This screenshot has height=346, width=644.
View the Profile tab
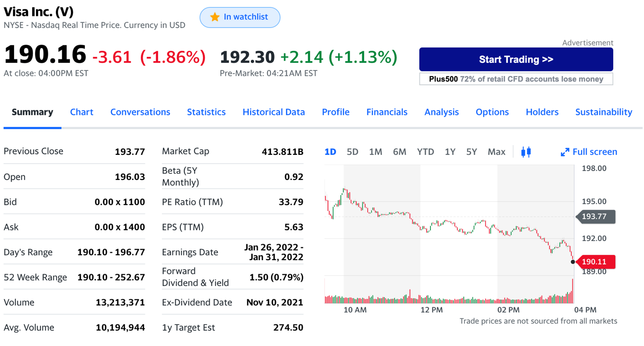pos(336,112)
